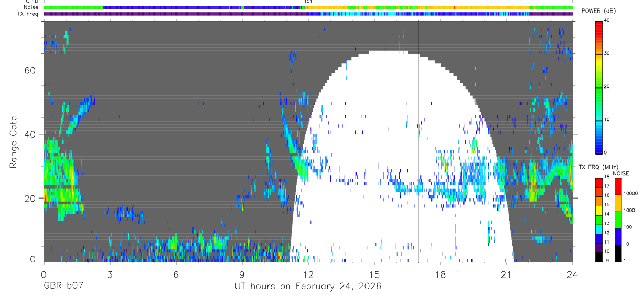Click the '20' power colorbar tick label
The height and width of the screenshot is (297, 644).
[x=608, y=87]
